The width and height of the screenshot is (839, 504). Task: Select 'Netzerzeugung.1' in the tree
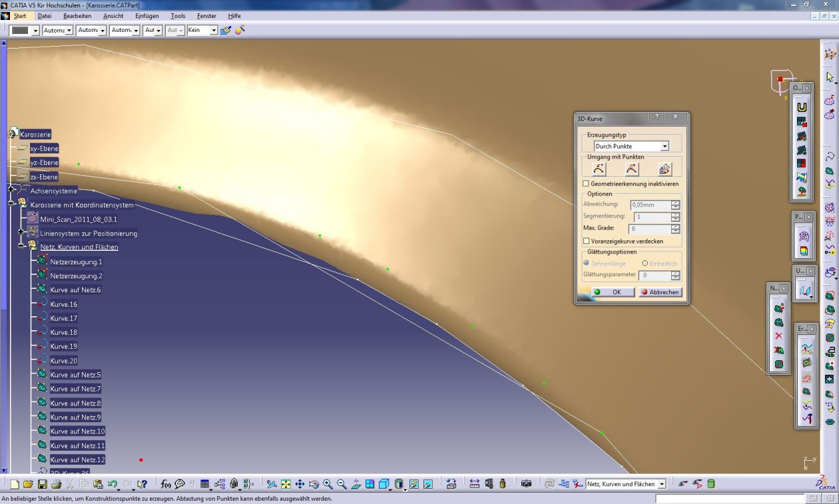[76, 262]
